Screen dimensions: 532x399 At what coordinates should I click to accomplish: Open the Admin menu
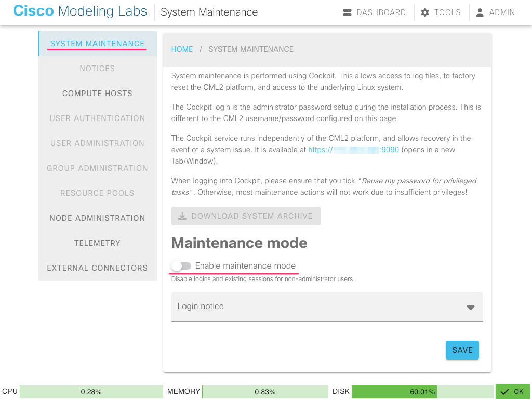click(x=495, y=12)
